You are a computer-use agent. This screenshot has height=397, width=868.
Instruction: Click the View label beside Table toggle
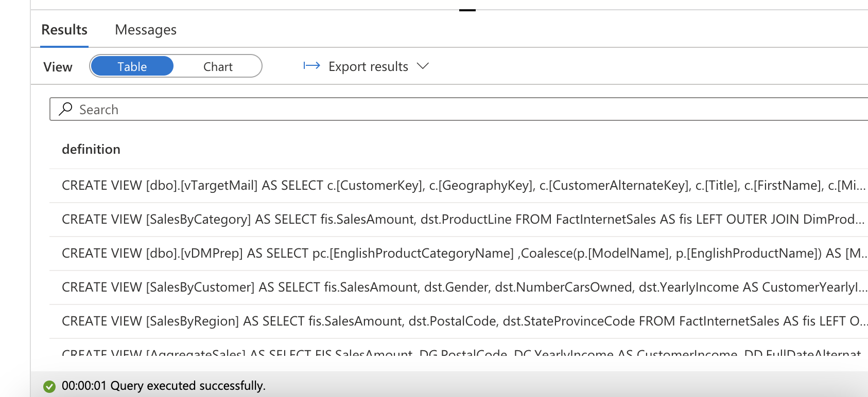pyautogui.click(x=58, y=67)
